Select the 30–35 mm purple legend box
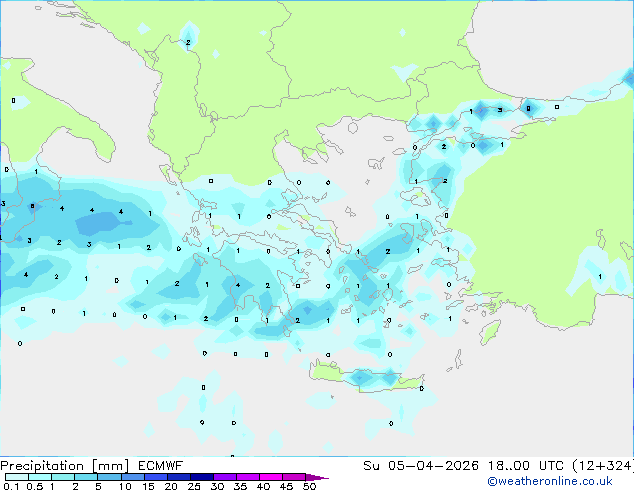This screenshot has height=490, width=634. coord(225,477)
